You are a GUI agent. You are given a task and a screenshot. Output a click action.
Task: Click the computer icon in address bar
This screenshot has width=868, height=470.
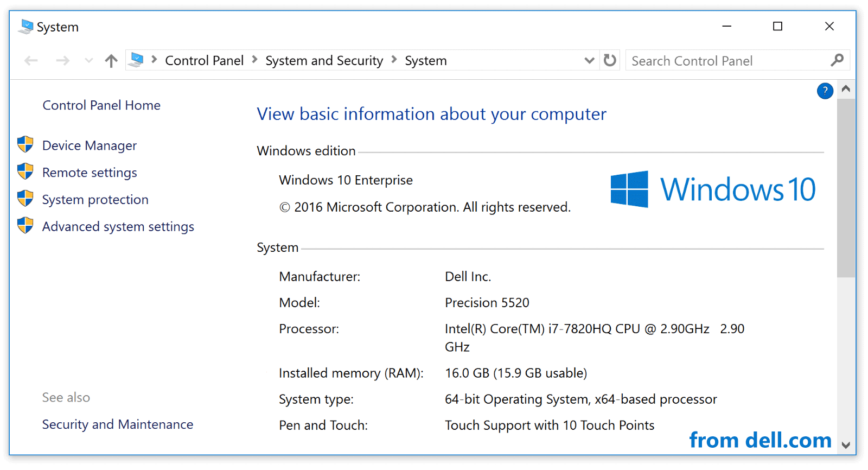(x=136, y=60)
